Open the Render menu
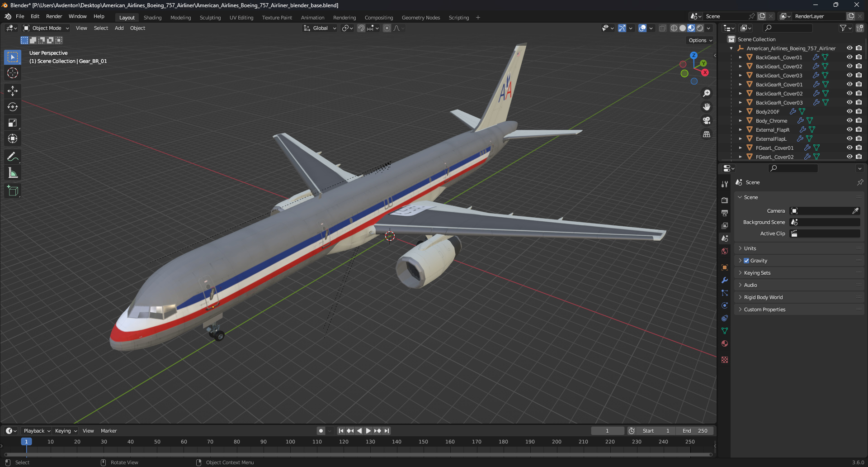Viewport: 868px width, 467px height. tap(54, 16)
